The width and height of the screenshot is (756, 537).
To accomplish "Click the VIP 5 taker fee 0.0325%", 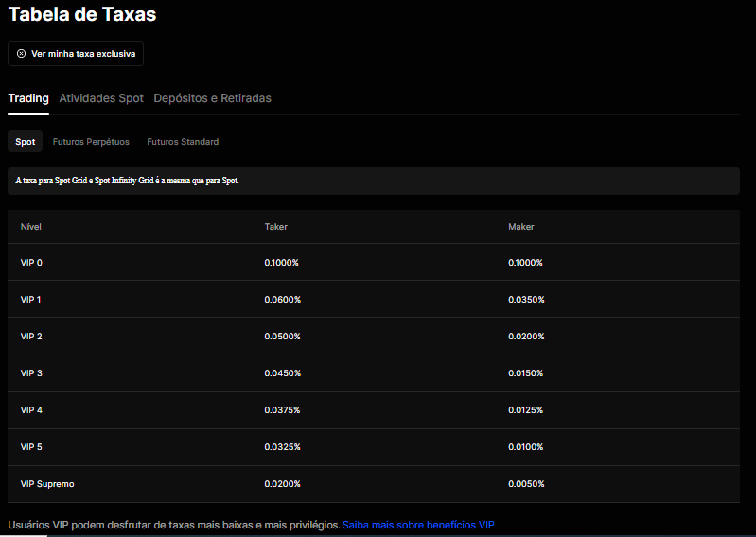I will pyautogui.click(x=282, y=447).
